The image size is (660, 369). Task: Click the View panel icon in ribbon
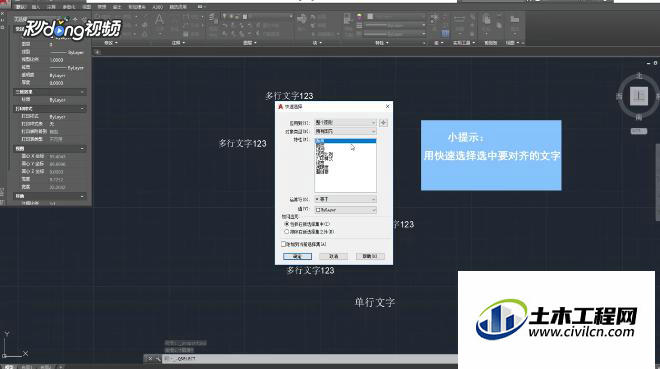coord(514,19)
